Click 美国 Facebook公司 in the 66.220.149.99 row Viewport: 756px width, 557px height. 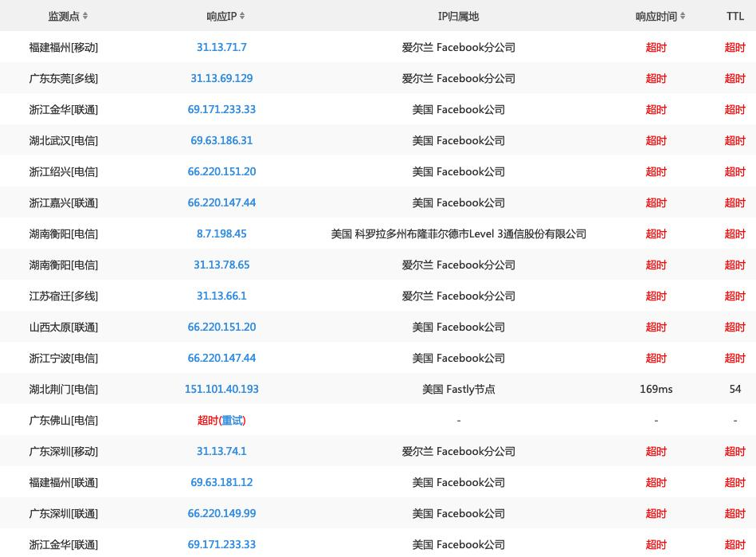click(x=459, y=514)
